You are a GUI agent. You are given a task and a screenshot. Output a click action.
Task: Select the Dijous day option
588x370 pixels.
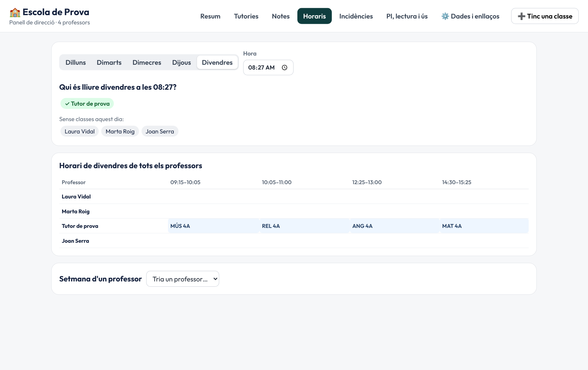(x=181, y=63)
